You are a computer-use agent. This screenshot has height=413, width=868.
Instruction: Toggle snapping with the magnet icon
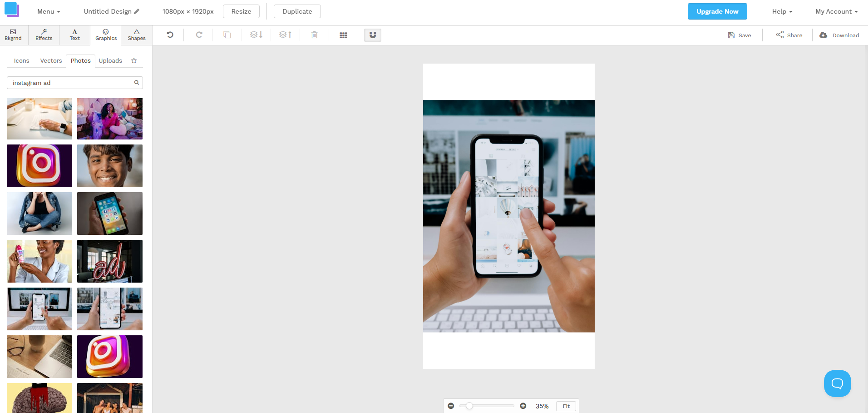coord(372,35)
